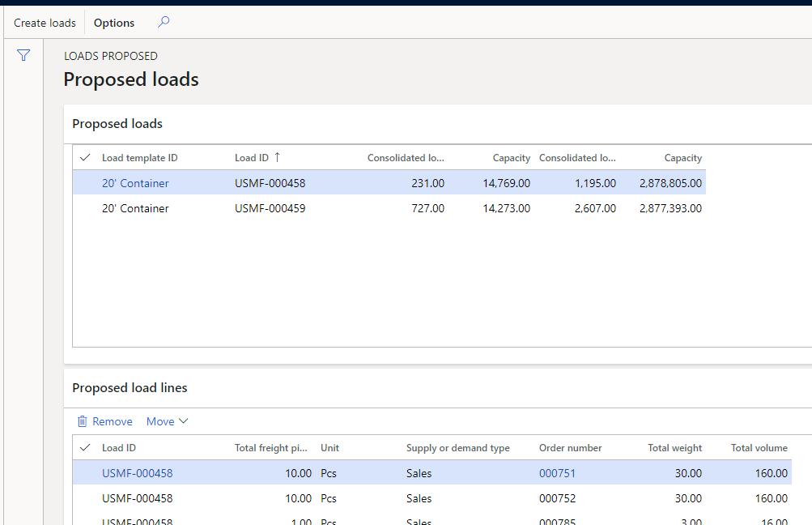812x525 pixels.
Task: Click Sales cell in order 000751 row
Action: tap(419, 473)
